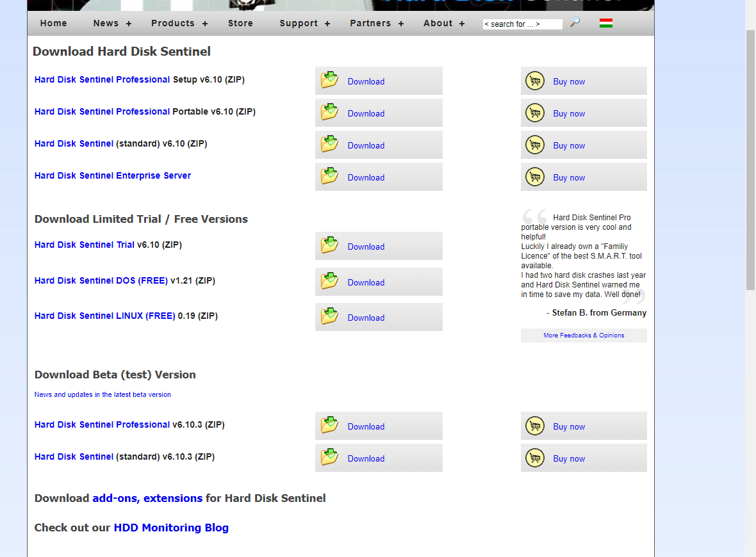This screenshot has height=557, width=756.
Task: Click the page vertical scrollbar thumb
Action: click(750, 160)
